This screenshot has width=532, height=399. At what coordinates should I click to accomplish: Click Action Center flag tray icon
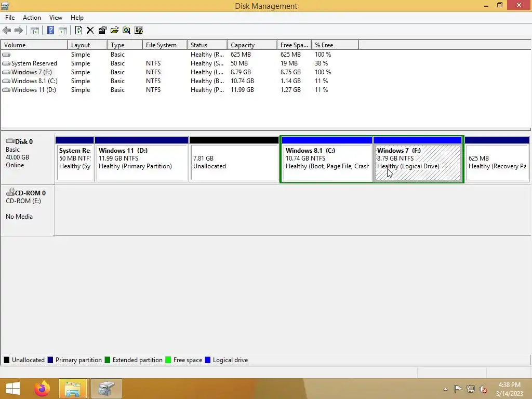[458, 389]
